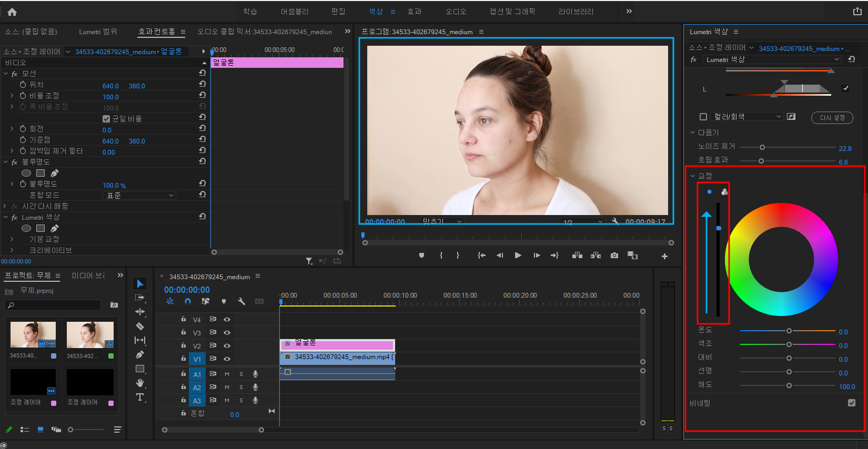Toggle the L range checkbox
The width and height of the screenshot is (868, 449).
pos(845,88)
